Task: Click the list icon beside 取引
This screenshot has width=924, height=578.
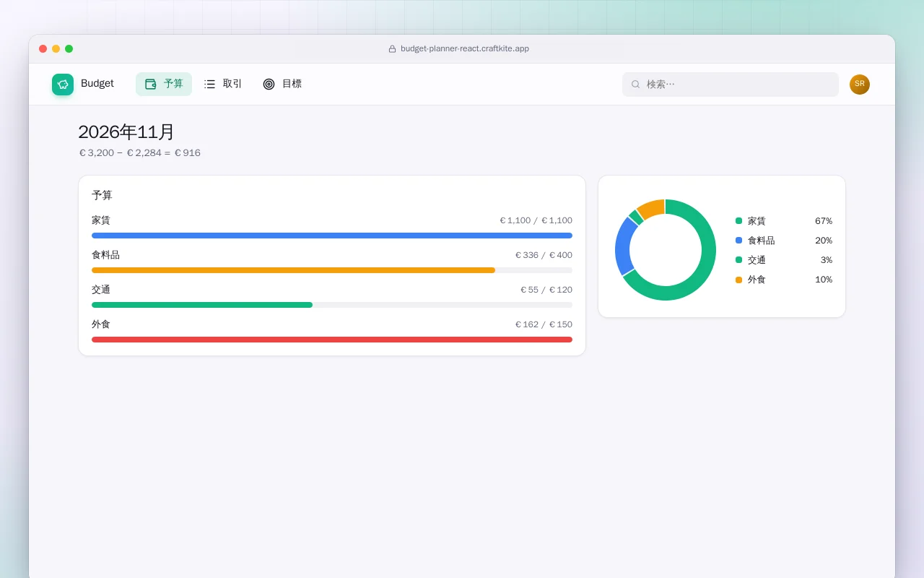Action: [x=209, y=84]
